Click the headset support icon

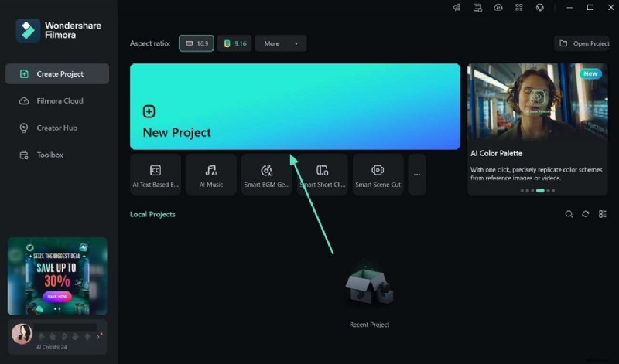[539, 8]
